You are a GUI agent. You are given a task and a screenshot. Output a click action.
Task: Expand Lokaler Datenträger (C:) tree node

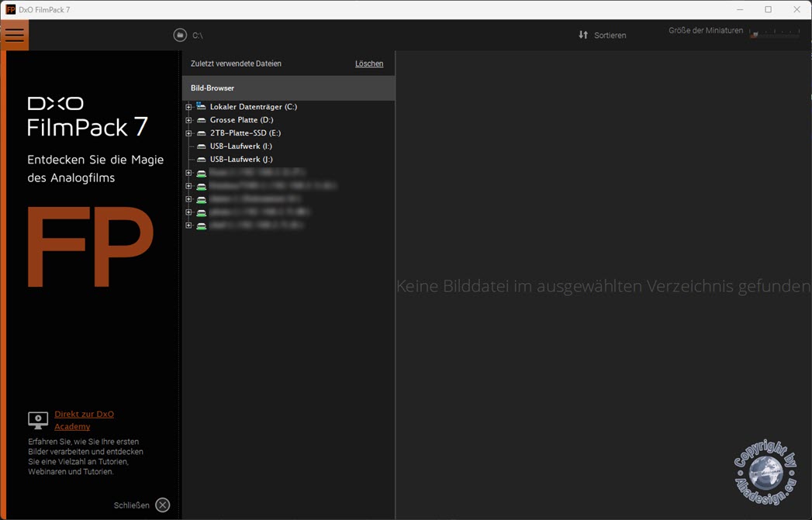(188, 107)
